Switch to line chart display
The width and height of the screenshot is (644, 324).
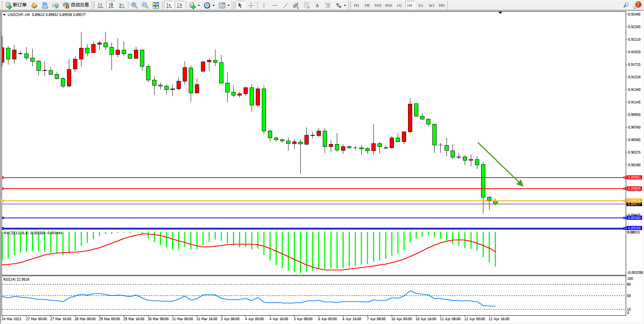click(x=122, y=5)
